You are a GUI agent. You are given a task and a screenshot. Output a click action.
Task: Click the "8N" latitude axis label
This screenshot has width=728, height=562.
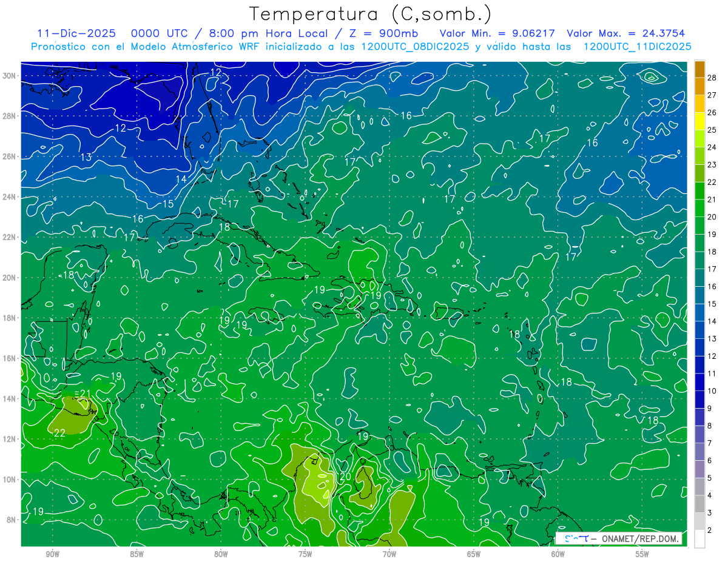tap(12, 520)
